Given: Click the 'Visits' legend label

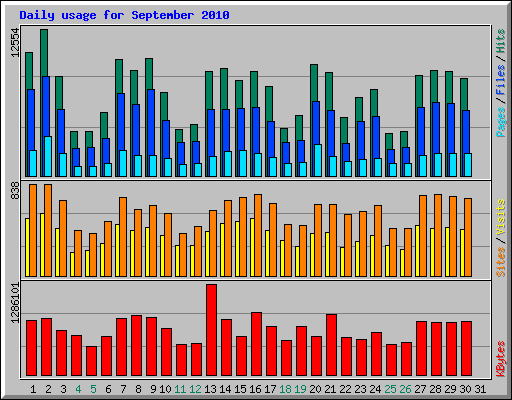Looking at the screenshot, I should point(501,218).
